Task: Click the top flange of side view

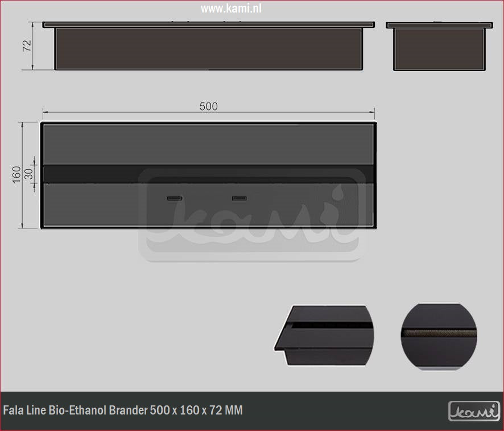Action: coord(439,25)
